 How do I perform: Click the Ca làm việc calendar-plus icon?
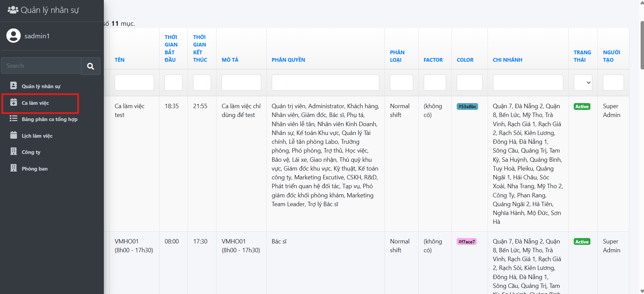click(14, 102)
